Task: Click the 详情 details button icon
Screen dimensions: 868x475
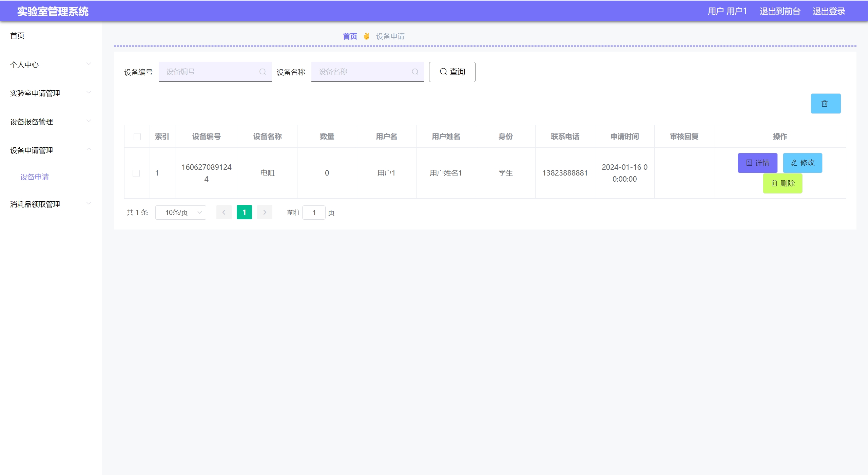Action: (749, 163)
